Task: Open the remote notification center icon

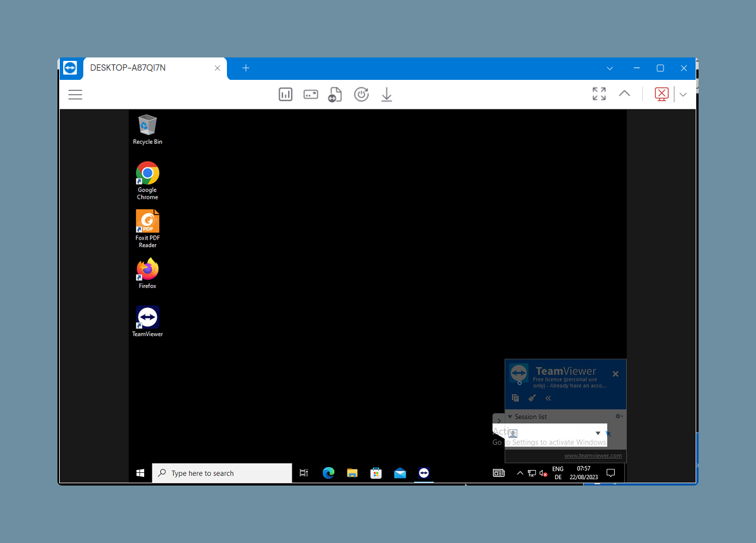Action: click(x=611, y=473)
